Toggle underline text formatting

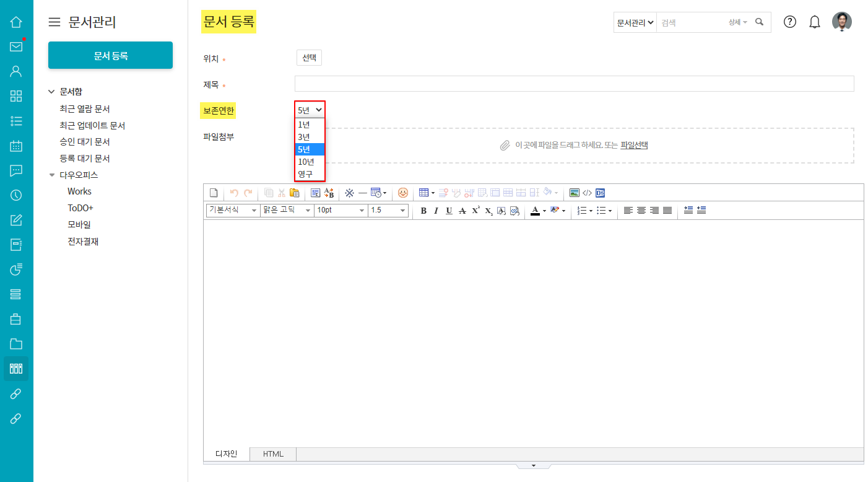[x=449, y=211]
